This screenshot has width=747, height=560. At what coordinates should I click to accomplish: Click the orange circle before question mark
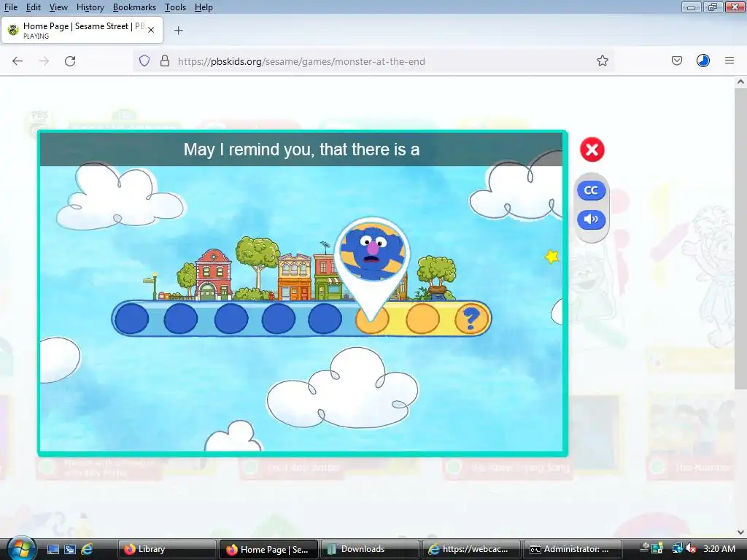coord(422,319)
